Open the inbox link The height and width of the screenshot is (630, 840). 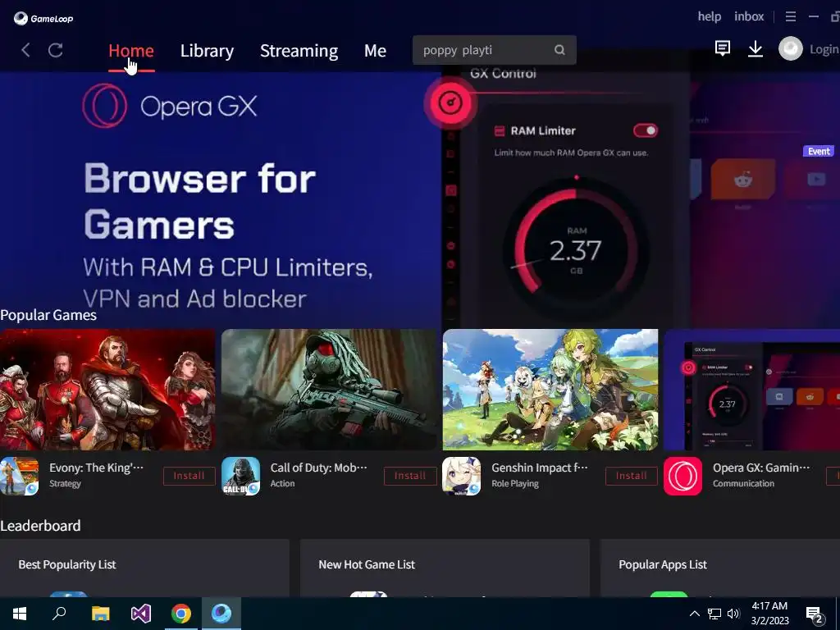pos(749,16)
